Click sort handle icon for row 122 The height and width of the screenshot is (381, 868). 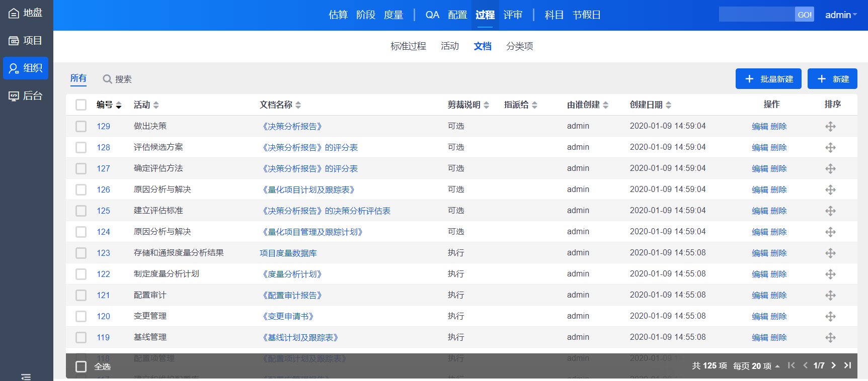[831, 274]
